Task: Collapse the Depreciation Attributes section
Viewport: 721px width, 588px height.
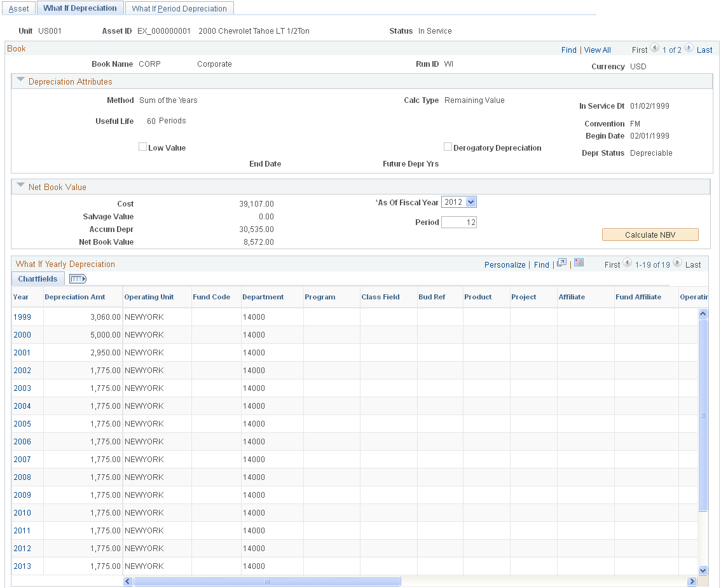Action: [21, 80]
